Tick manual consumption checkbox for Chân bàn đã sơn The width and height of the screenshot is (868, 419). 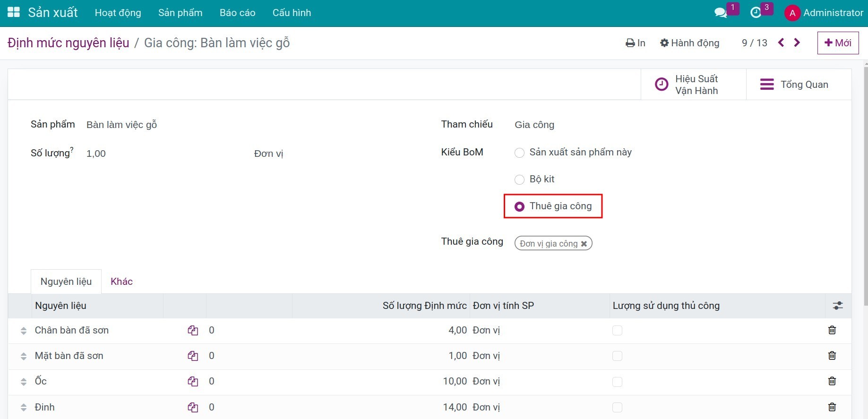click(x=617, y=331)
